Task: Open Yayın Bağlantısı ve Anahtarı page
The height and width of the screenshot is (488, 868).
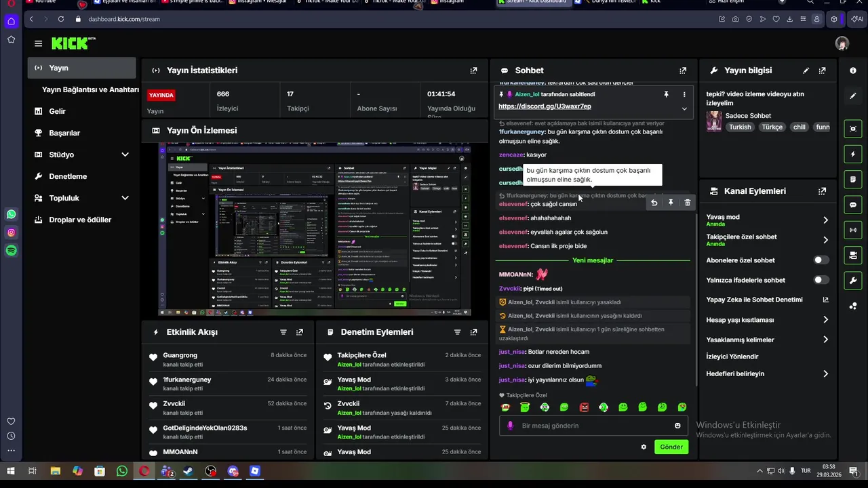Action: point(90,89)
